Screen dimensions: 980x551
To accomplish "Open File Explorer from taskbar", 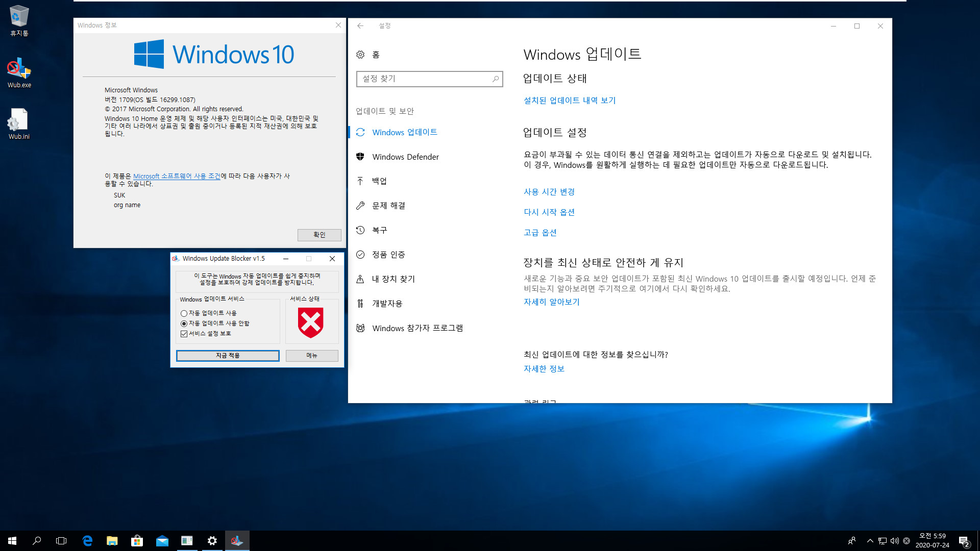I will point(112,541).
